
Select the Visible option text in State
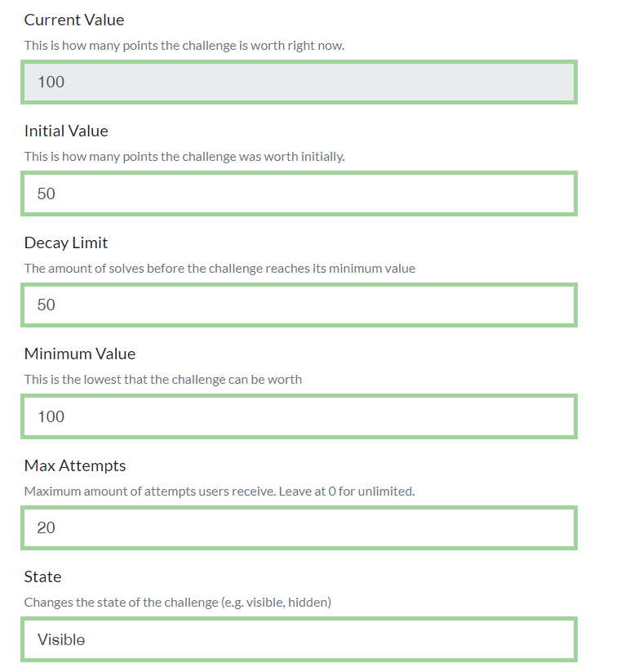pos(61,639)
